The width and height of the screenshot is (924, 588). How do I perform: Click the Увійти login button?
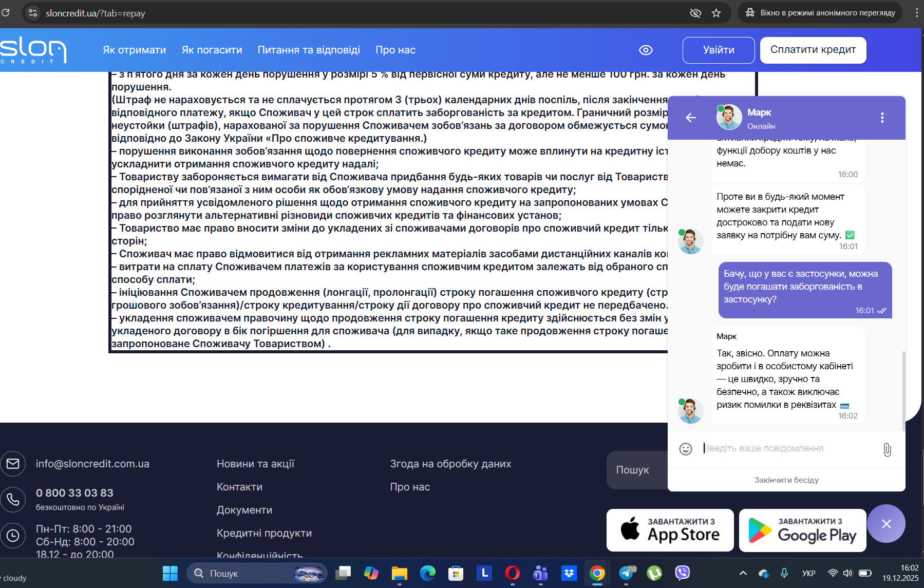pos(719,50)
